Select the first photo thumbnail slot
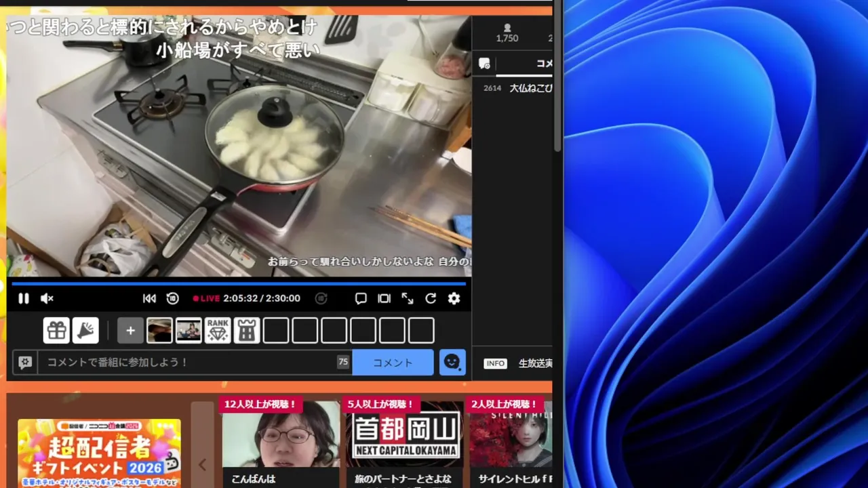Screen dimensions: 868x488 click(159, 331)
